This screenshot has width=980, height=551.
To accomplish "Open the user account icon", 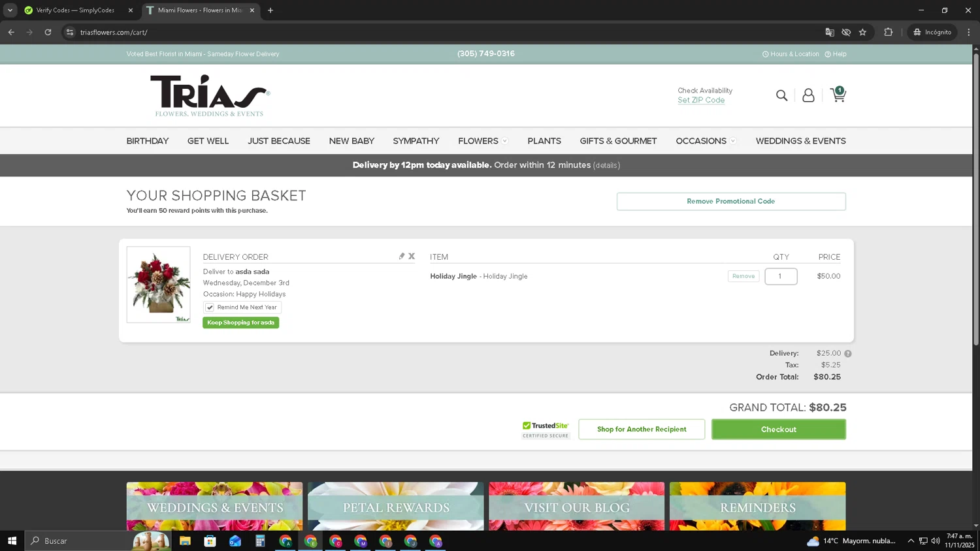I will tap(808, 95).
